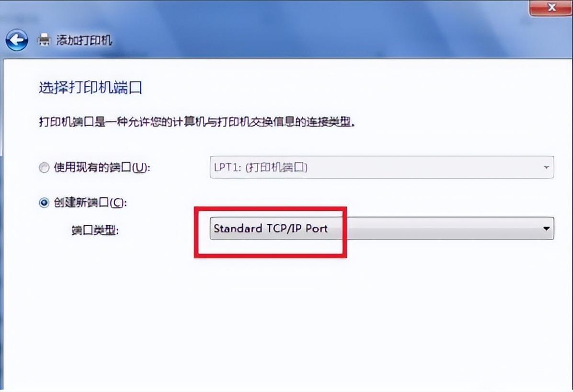
Task: Open the LPT1 existing port combo box
Action: point(381,167)
